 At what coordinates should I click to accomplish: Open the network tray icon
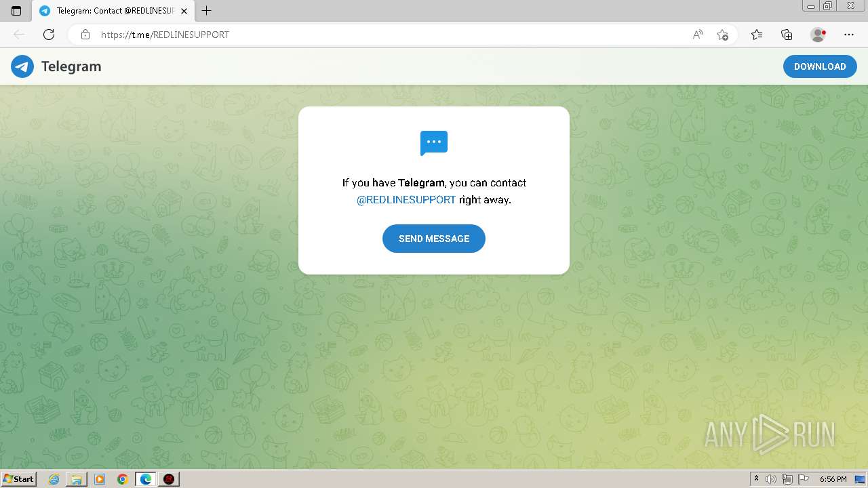787,479
